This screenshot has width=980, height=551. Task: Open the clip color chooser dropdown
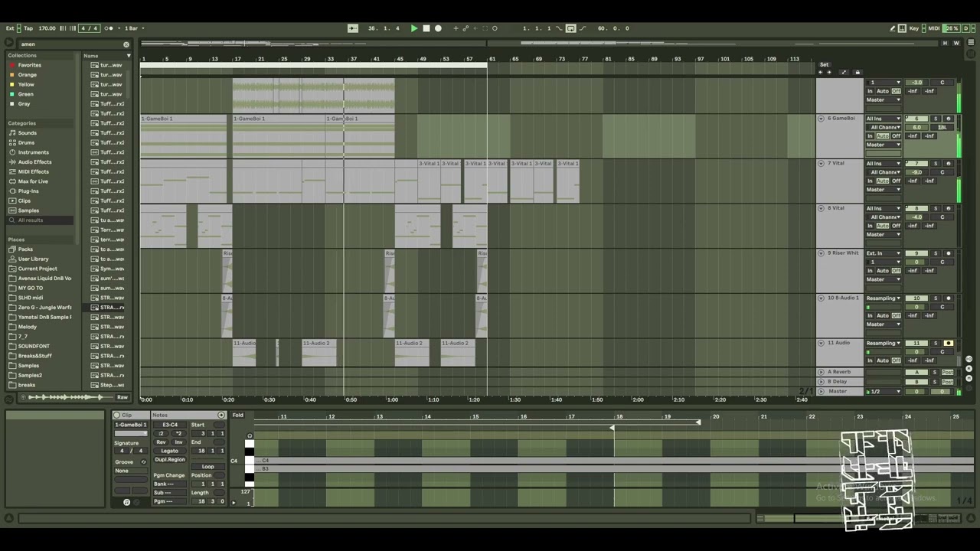pyautogui.click(x=131, y=434)
